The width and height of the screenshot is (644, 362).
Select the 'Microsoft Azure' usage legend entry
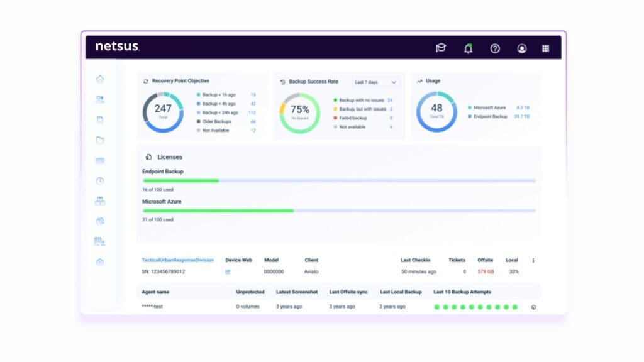(499, 107)
